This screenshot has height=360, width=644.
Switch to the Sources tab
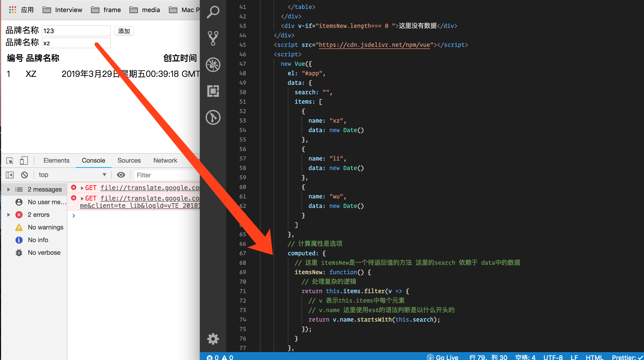pos(129,161)
